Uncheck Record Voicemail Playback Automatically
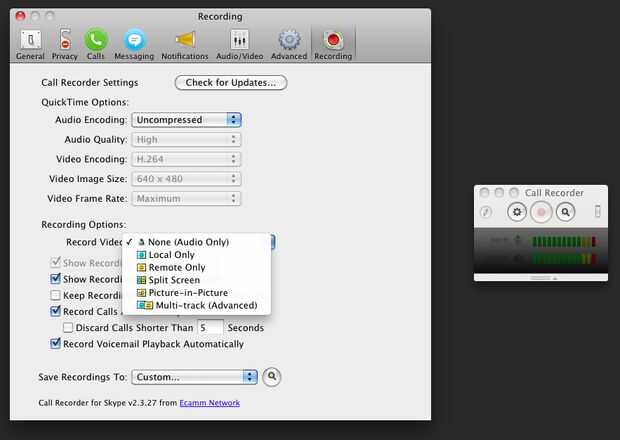The width and height of the screenshot is (620, 440). [x=55, y=344]
